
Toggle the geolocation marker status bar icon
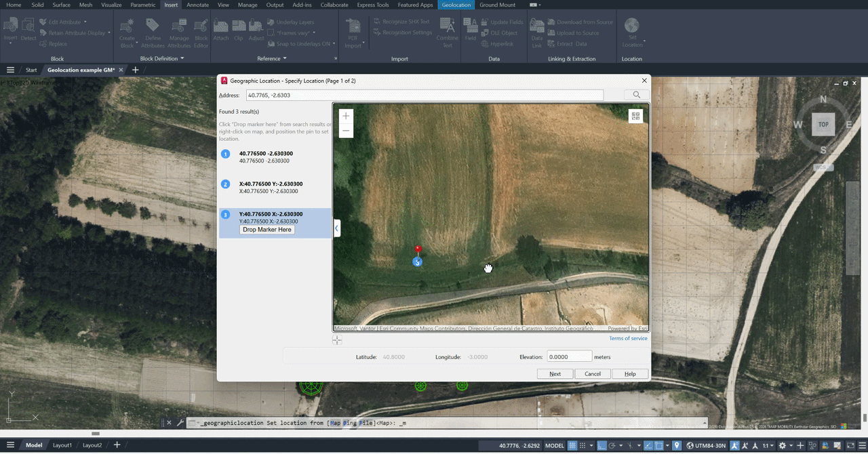(676, 445)
